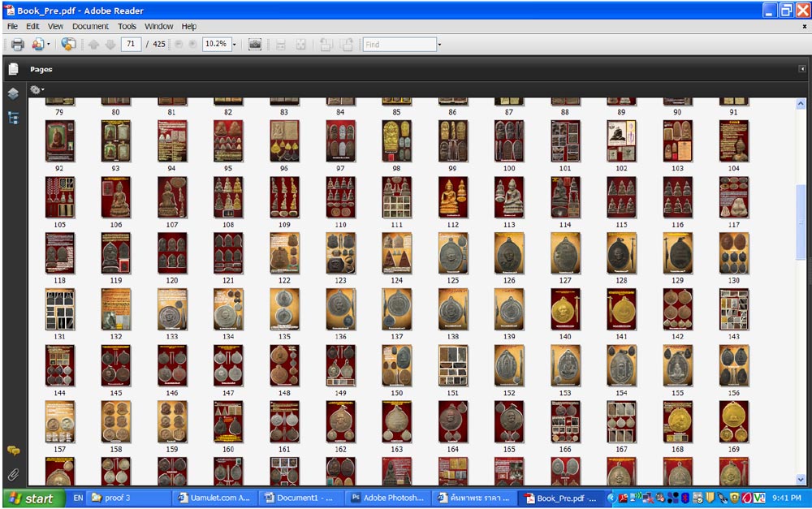Screen dimensions: 812x509
Task: Open the Document menu
Action: (90, 26)
